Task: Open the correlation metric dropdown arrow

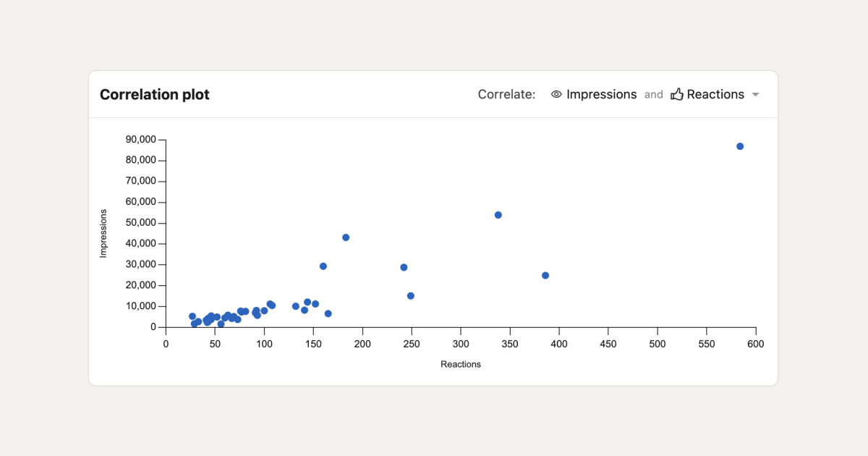Action: 756,95
